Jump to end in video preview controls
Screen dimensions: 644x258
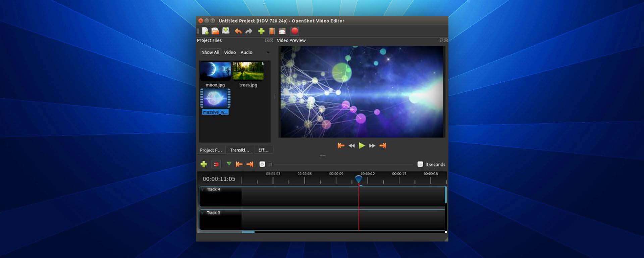(383, 145)
